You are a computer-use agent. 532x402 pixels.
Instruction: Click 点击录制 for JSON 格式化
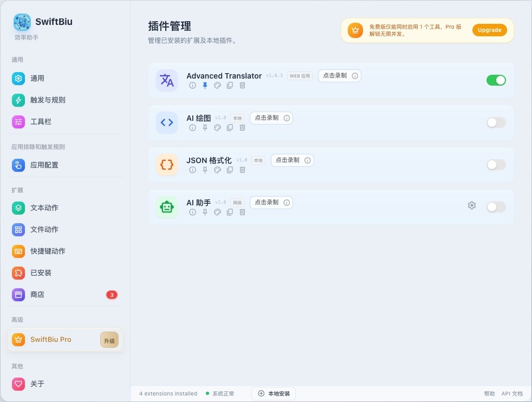tap(293, 160)
